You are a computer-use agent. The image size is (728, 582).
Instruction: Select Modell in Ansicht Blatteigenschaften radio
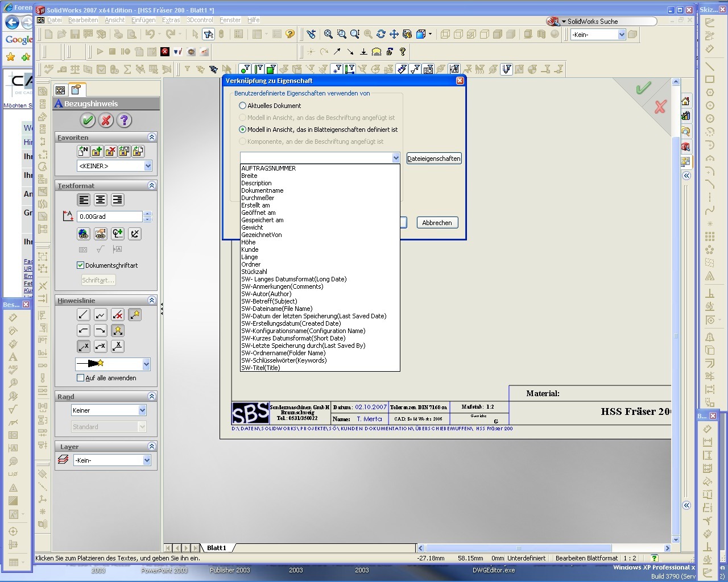click(243, 130)
